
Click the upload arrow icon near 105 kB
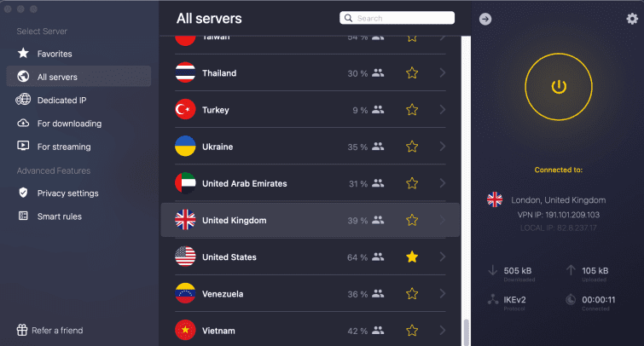tap(571, 270)
